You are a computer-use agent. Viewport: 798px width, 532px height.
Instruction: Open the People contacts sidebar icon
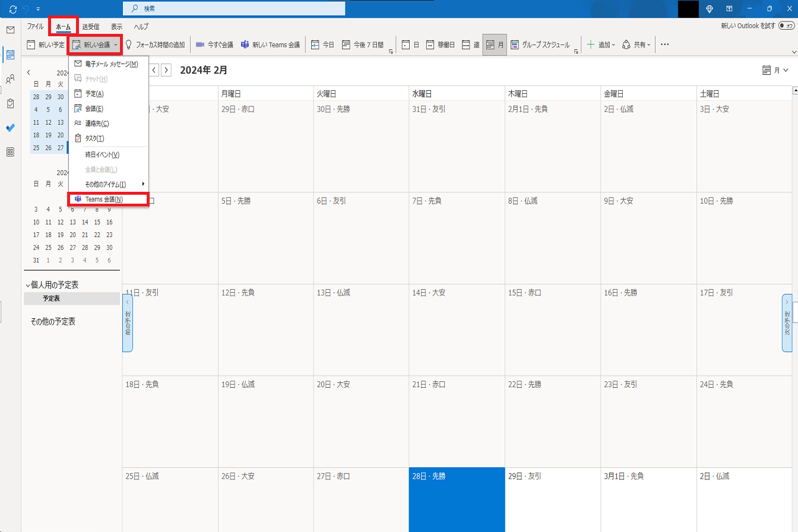click(10, 79)
